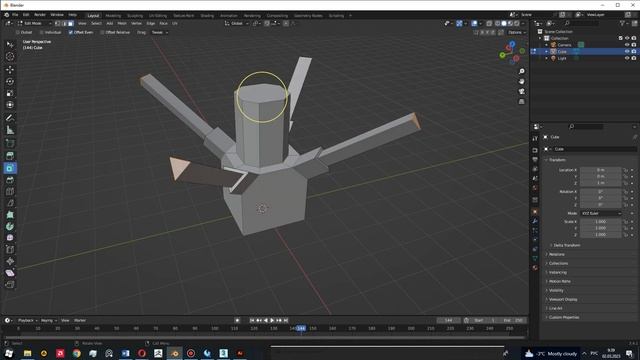This screenshot has width=640, height=360.
Task: Select the Shear tool
Action: point(10,273)
